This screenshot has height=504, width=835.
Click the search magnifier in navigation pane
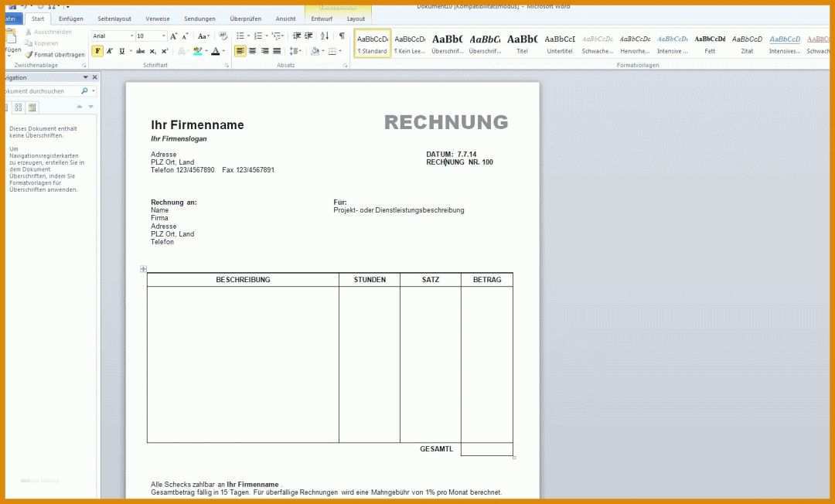[x=84, y=91]
